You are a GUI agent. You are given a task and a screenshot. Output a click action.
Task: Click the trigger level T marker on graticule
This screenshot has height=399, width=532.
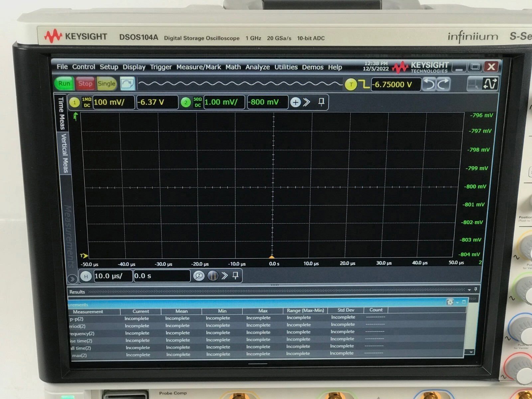click(x=84, y=256)
